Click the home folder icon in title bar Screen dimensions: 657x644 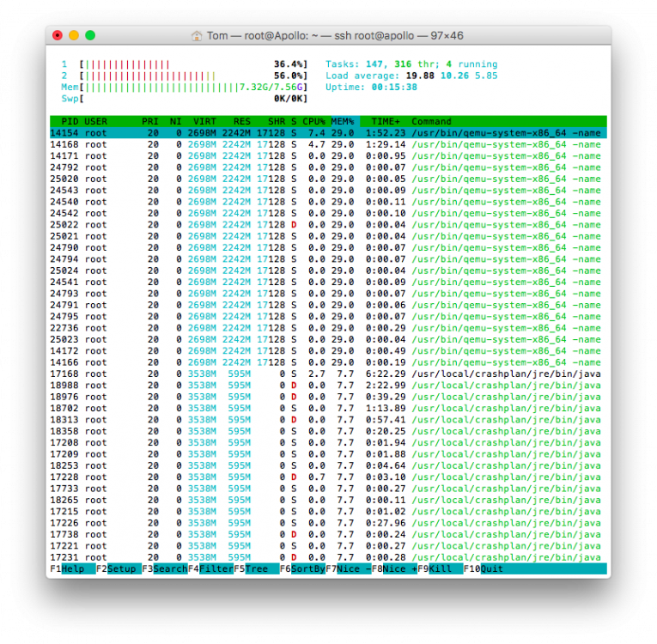(196, 35)
